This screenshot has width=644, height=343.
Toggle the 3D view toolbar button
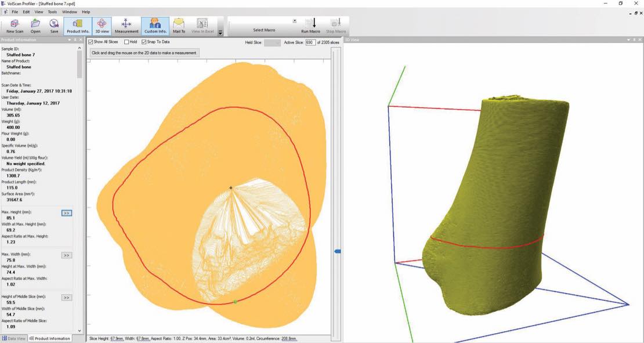[x=102, y=26]
